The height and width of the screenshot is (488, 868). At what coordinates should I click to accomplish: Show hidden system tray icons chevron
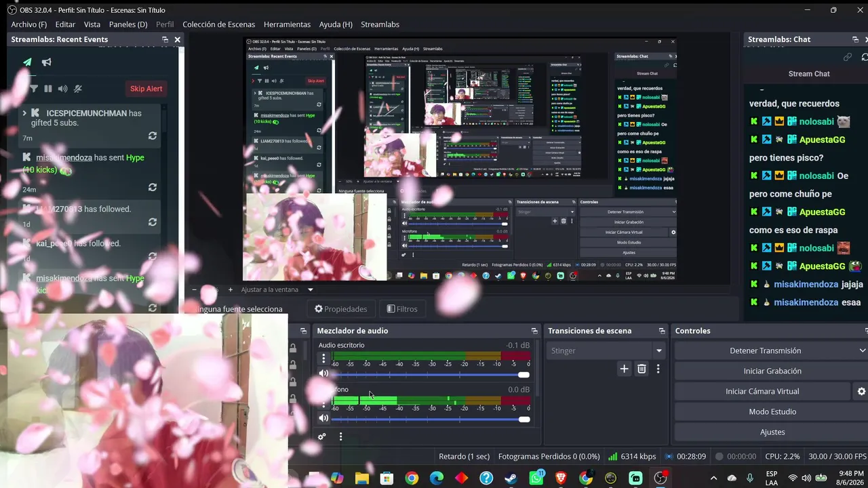[713, 478]
